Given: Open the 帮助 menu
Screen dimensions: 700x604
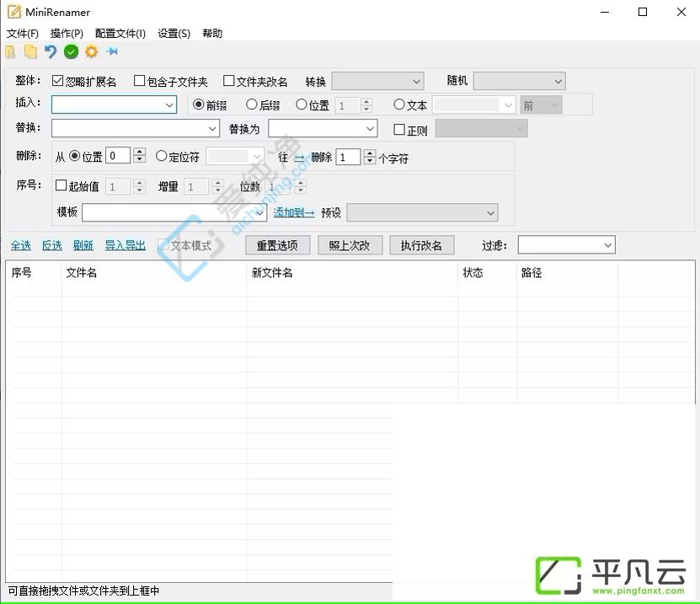Looking at the screenshot, I should pos(212,34).
